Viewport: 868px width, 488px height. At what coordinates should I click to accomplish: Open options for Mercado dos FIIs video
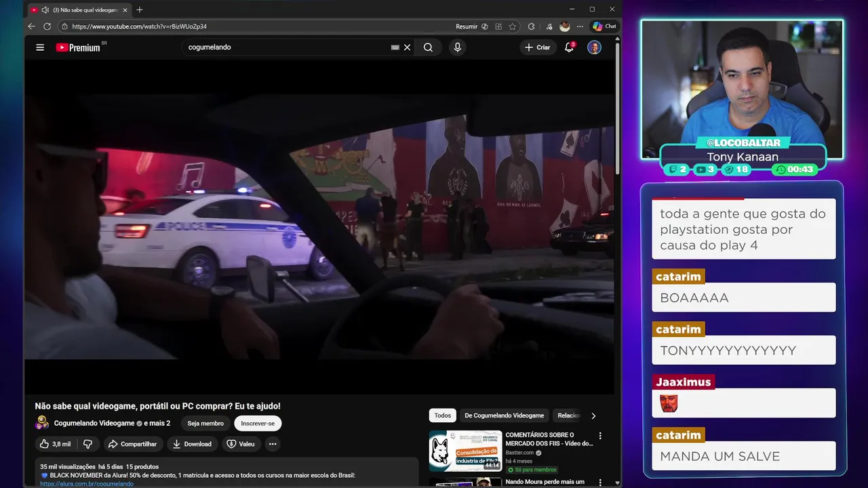[x=600, y=436]
